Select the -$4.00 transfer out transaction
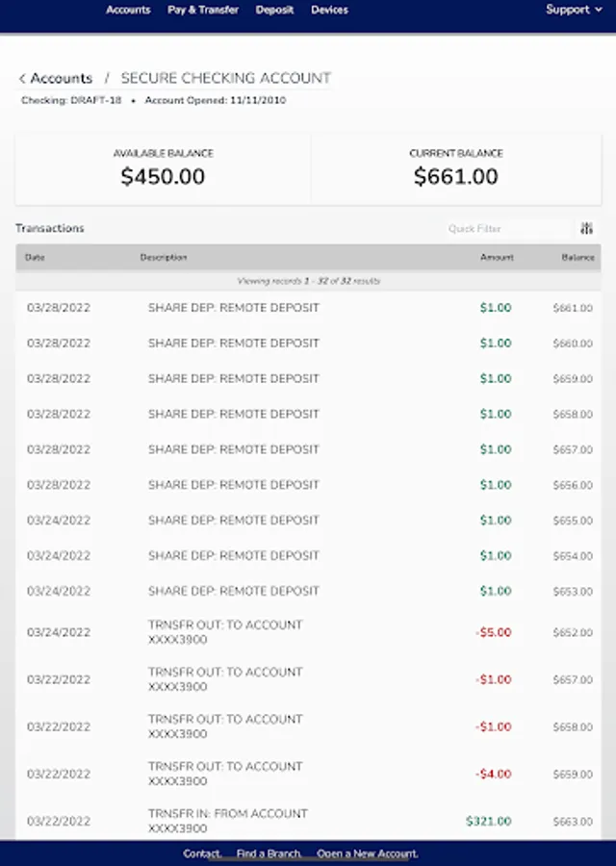The height and width of the screenshot is (866, 616). tap(308, 774)
